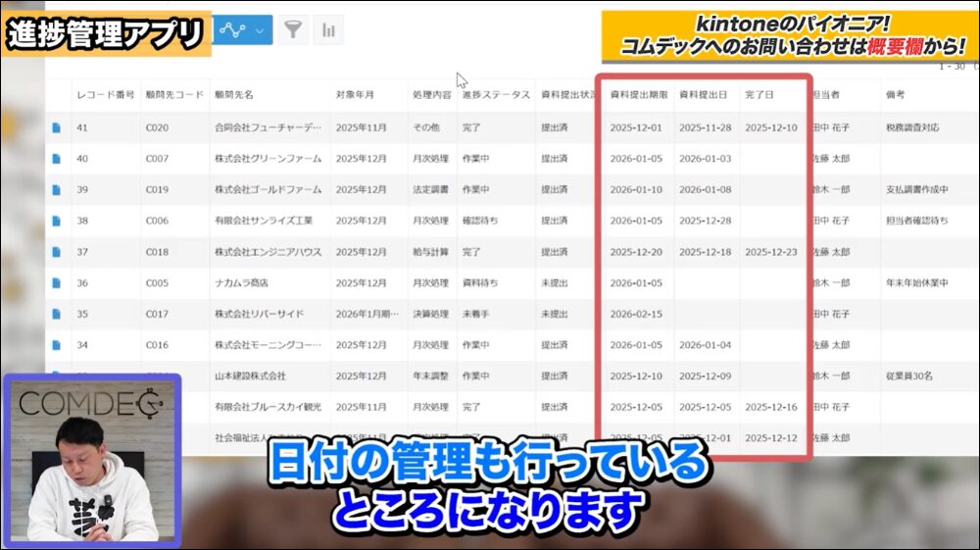Select the cell 山本建設株式会社
Viewport: 980px width, 550px height.
[250, 376]
